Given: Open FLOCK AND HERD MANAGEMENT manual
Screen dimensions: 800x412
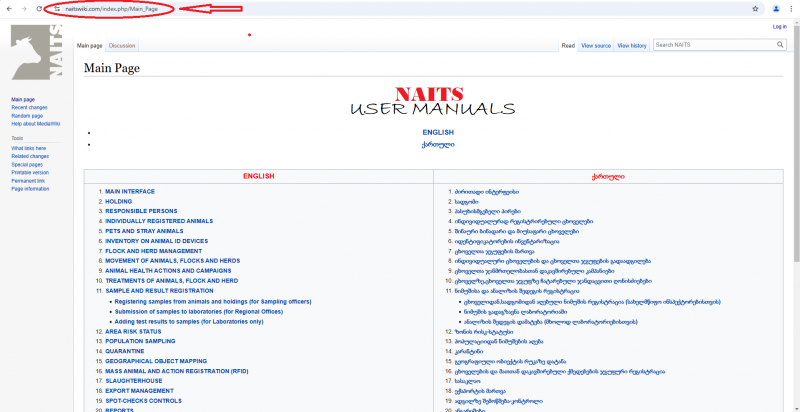Looking at the screenshot, I should 154,251.
